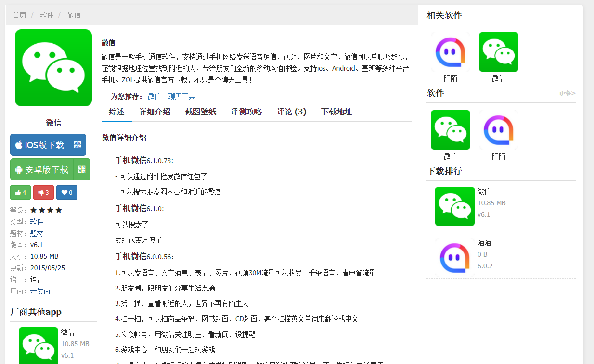Image resolution: width=594 pixels, height=364 pixels.
Task: Click the 陌陌 title in 下载排行
Action: click(x=484, y=243)
